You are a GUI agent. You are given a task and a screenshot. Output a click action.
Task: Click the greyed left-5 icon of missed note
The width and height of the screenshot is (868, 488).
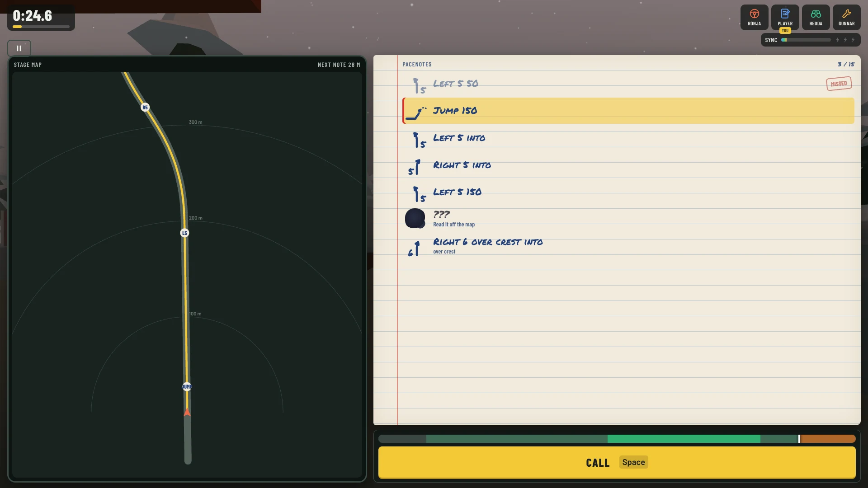419,86
